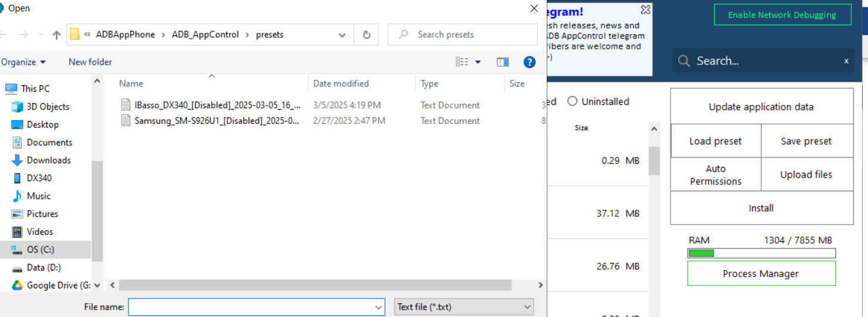The image size is (868, 317).
Task: Click the ADB_AppControl breadcrumb segment
Action: pos(205,35)
